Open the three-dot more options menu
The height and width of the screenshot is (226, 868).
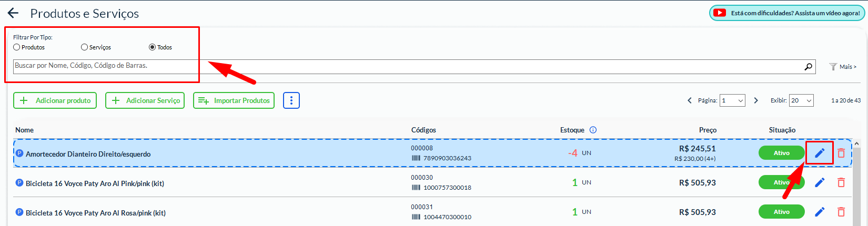pyautogui.click(x=291, y=100)
